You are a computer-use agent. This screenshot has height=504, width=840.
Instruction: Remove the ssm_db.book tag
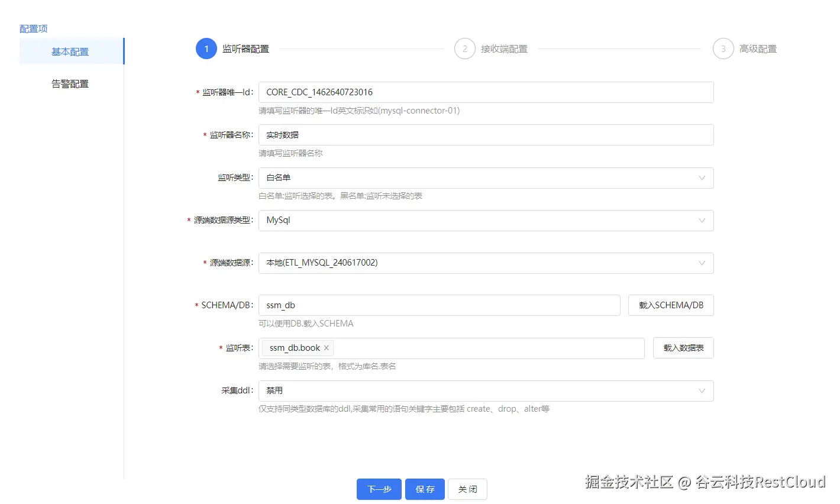pos(327,348)
